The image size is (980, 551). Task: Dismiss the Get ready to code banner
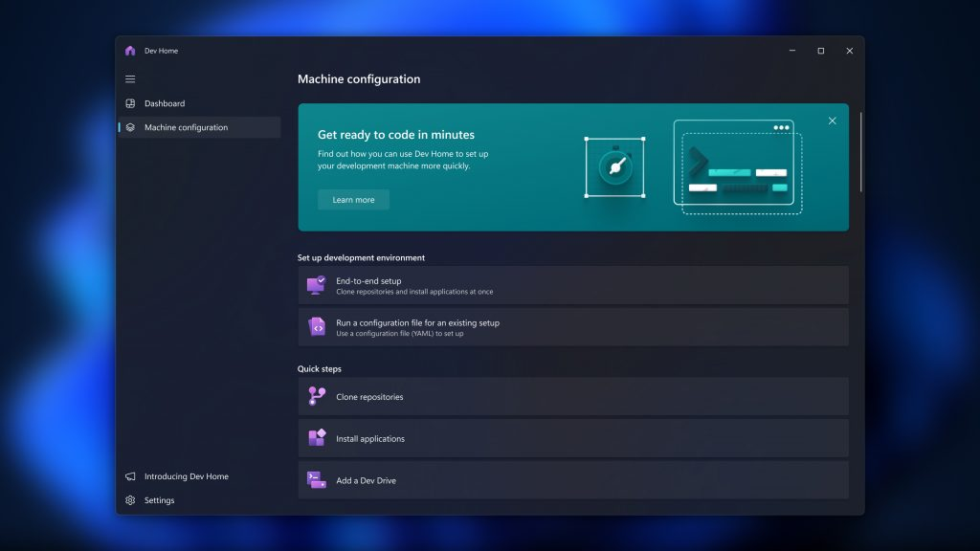coord(832,121)
